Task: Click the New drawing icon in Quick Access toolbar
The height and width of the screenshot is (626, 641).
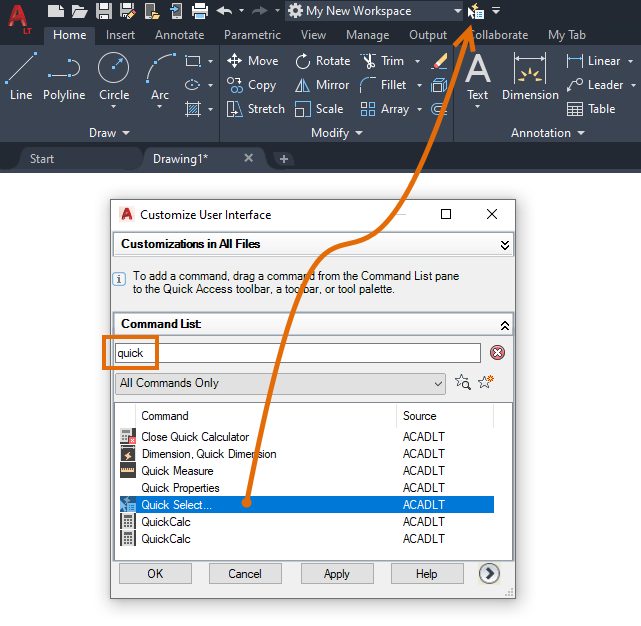Action: tap(56, 11)
